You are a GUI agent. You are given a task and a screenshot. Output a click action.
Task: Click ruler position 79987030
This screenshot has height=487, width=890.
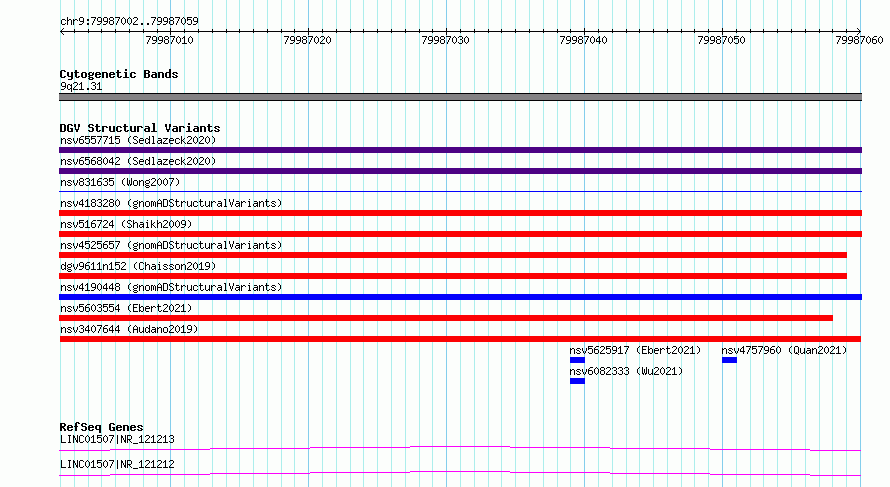445,40
